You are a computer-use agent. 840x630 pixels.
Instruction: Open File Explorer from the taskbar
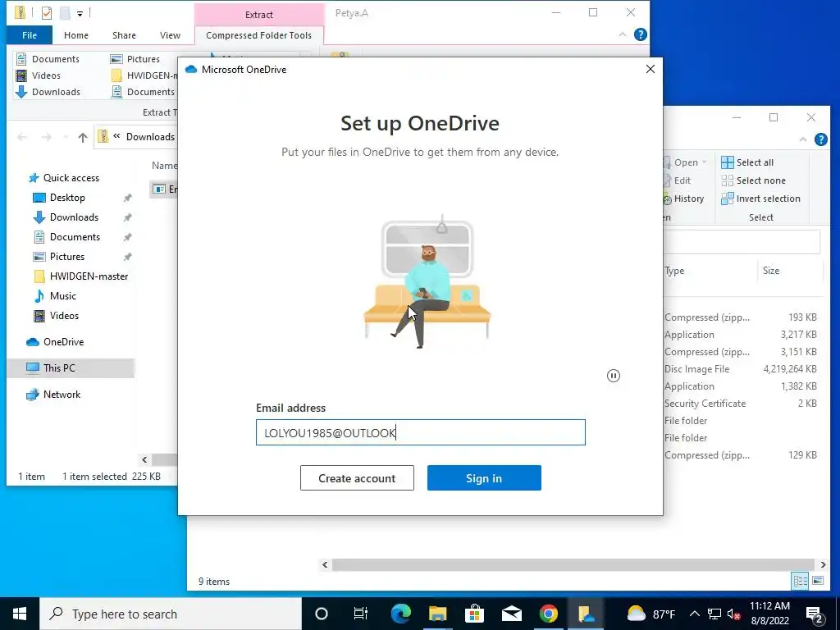point(438,614)
